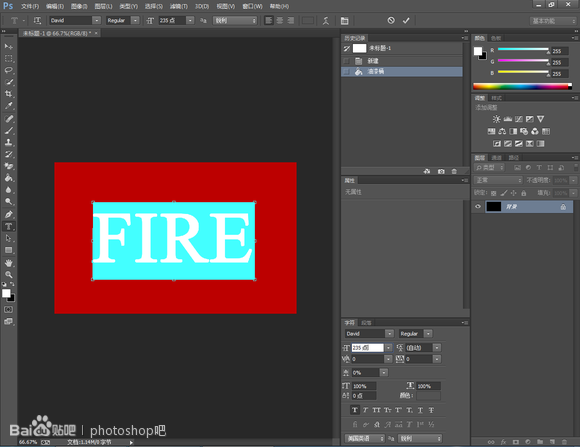Select the New history state
580x447 pixels.
[402, 61]
